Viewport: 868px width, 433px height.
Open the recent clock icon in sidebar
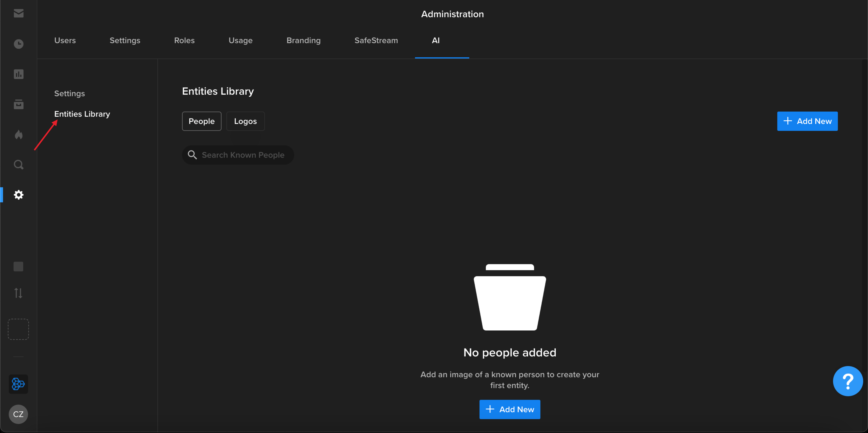coord(19,44)
